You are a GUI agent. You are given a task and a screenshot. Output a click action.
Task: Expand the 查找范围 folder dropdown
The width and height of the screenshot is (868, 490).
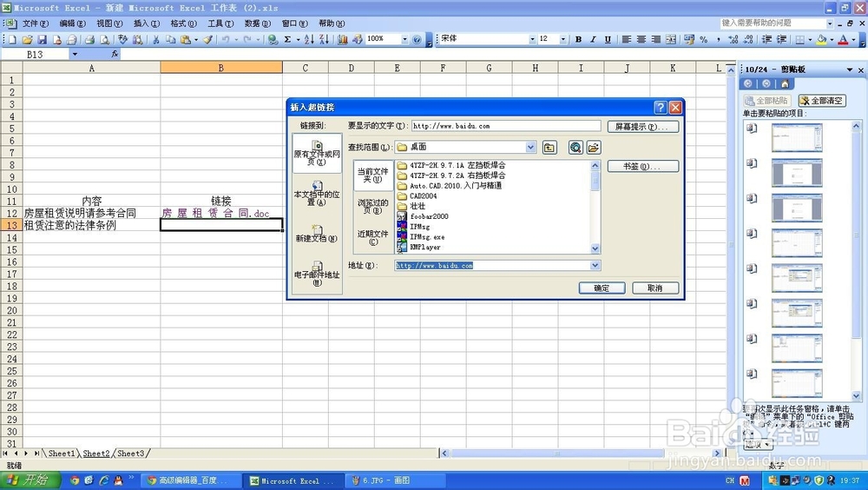[x=531, y=147]
